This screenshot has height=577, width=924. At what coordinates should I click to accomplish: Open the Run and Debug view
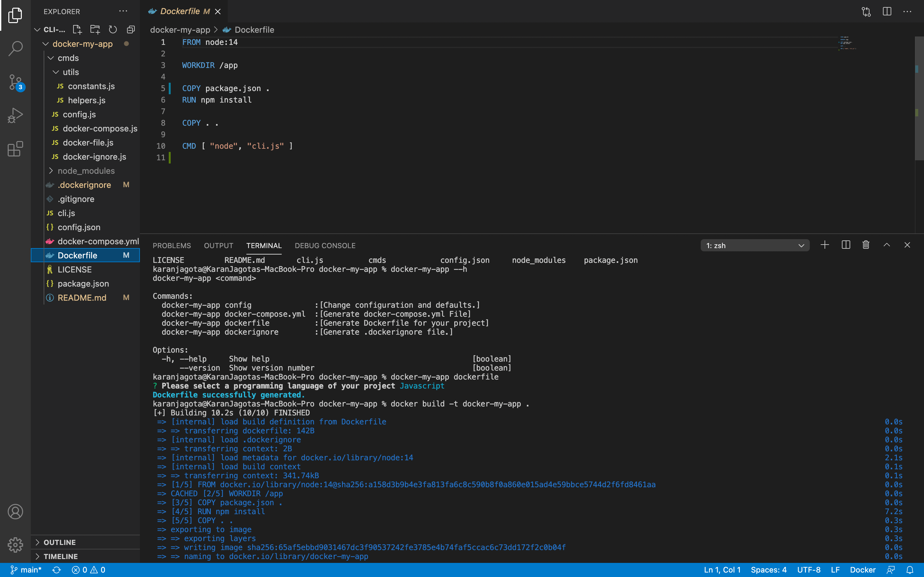click(15, 115)
